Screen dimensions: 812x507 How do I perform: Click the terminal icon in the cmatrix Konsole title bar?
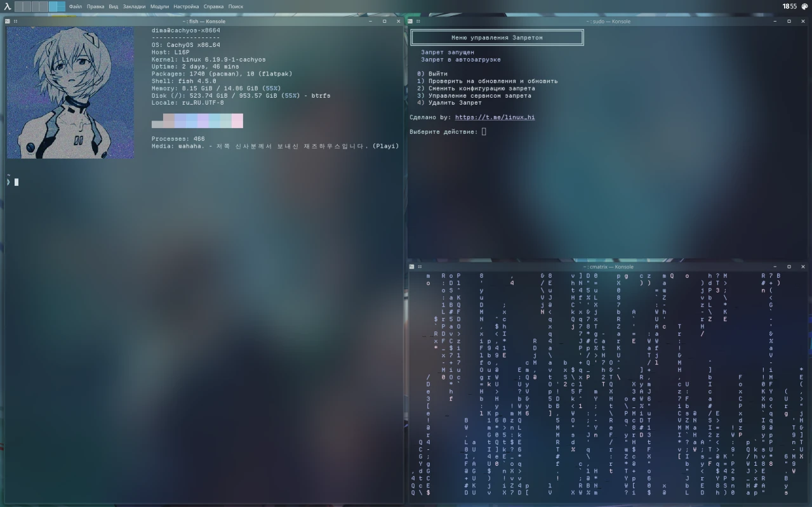412,267
